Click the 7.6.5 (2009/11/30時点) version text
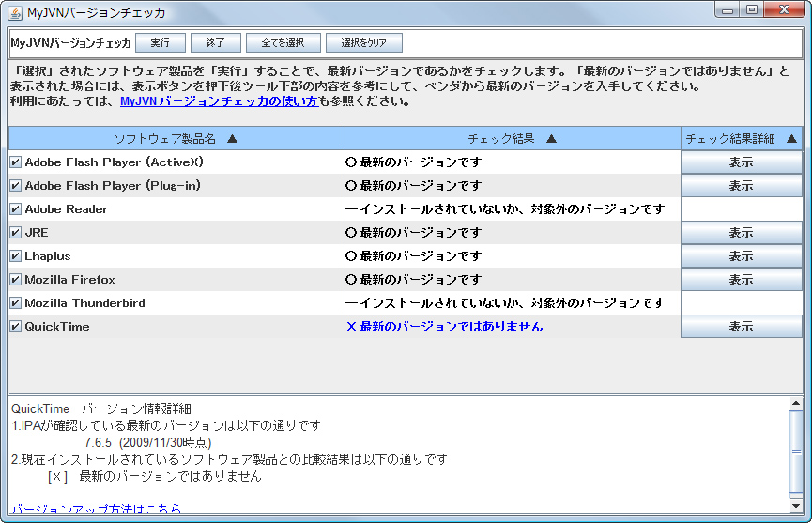 (148, 442)
